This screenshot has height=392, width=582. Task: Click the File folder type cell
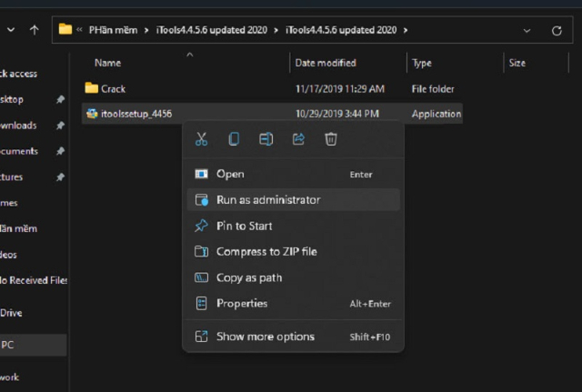pos(433,89)
